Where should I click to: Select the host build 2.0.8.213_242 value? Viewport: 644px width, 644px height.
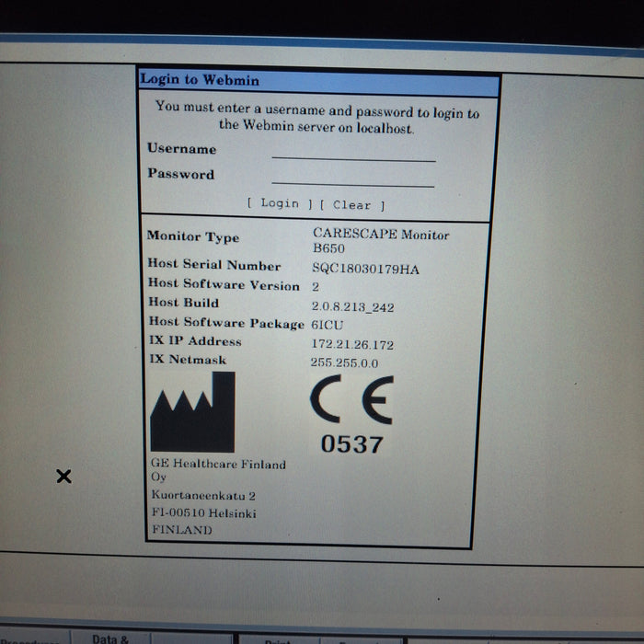(353, 306)
